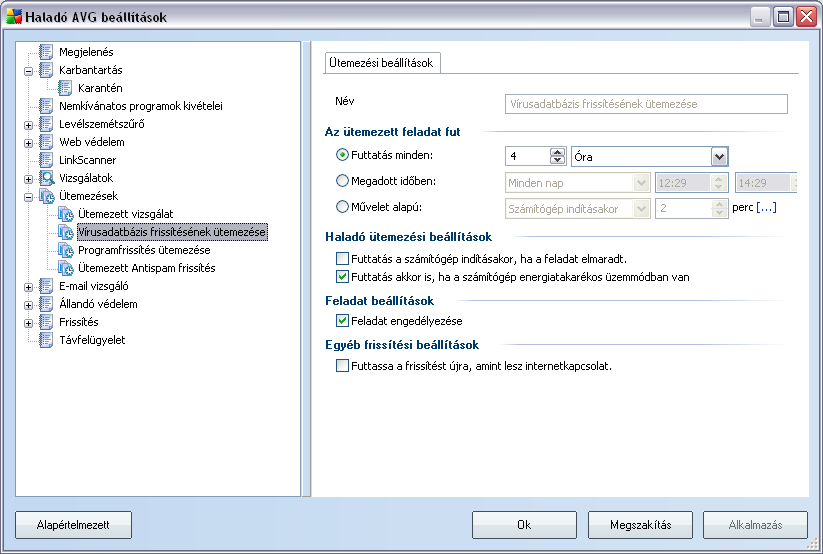Check Futtassa a frissítést újra checkbox
Image resolution: width=823 pixels, height=554 pixels.
pyautogui.click(x=342, y=365)
